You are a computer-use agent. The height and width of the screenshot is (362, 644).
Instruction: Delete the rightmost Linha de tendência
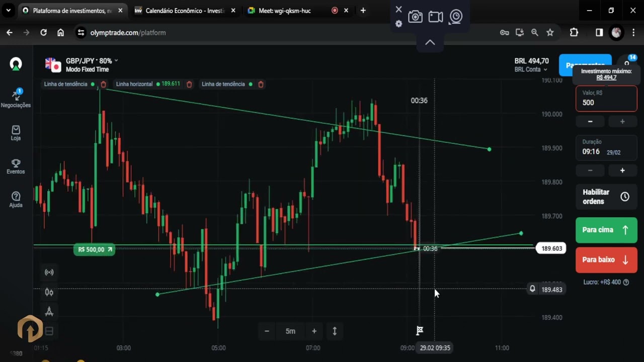click(x=261, y=84)
